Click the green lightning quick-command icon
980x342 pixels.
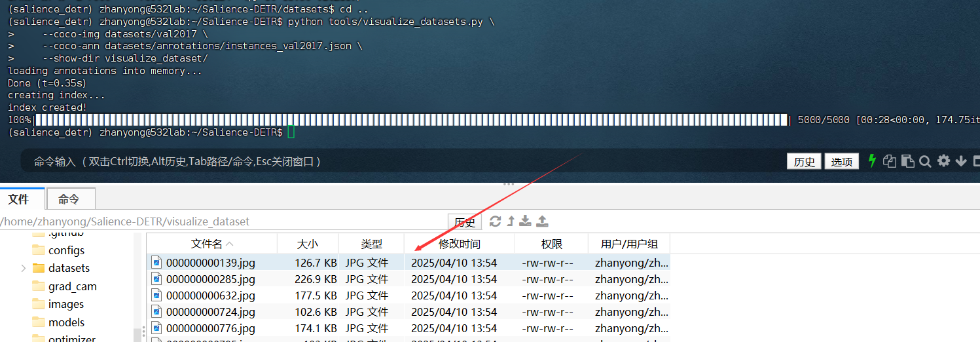(872, 161)
